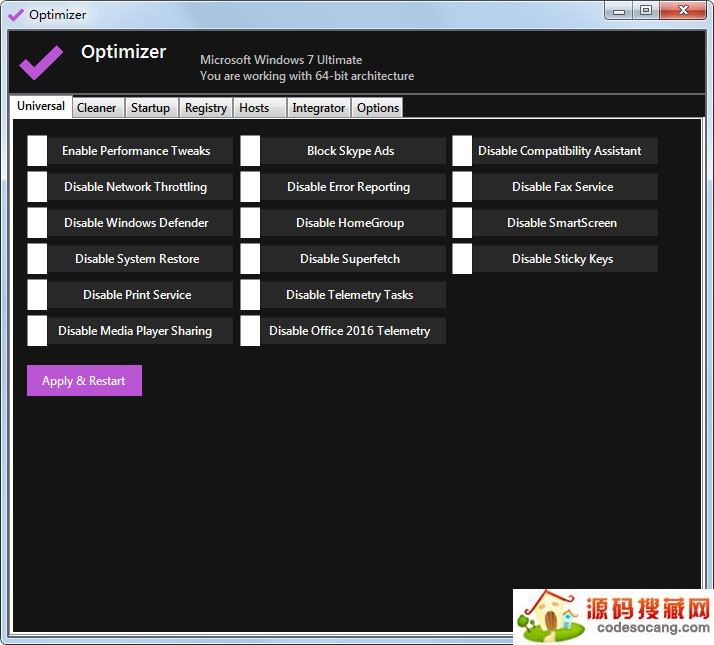Click the Disable Print Service label button
The width and height of the screenshot is (714, 645).
tap(140, 295)
